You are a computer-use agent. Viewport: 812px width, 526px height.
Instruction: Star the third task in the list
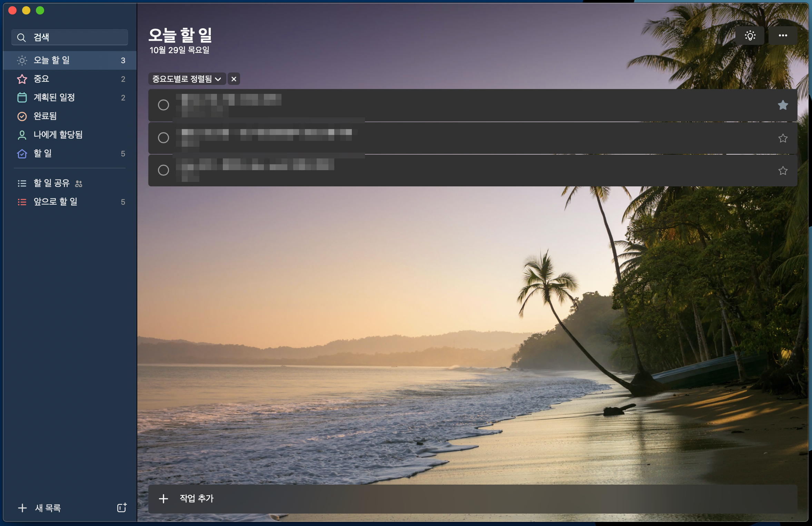click(x=783, y=171)
